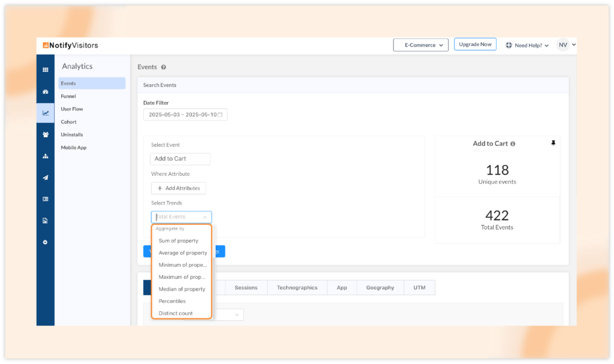This screenshot has height=364, width=614.
Task: Open the list card icon in sidebar
Action: 46,199
